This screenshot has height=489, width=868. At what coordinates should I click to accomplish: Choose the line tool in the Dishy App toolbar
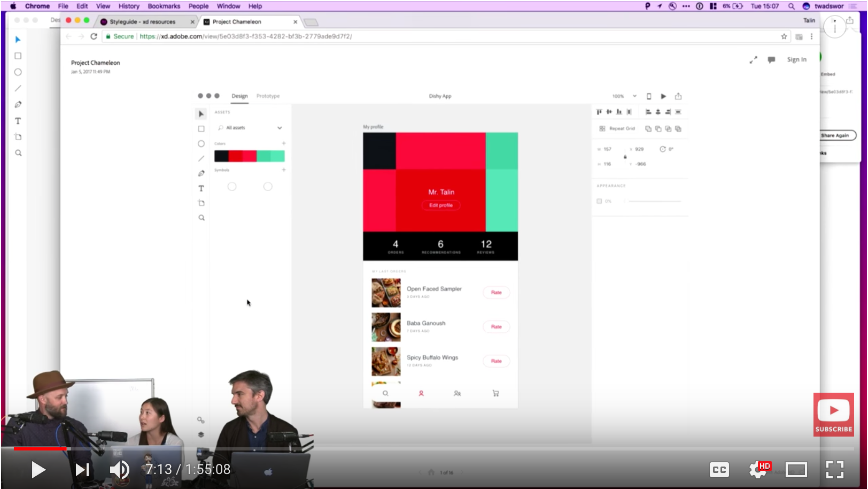(201, 158)
